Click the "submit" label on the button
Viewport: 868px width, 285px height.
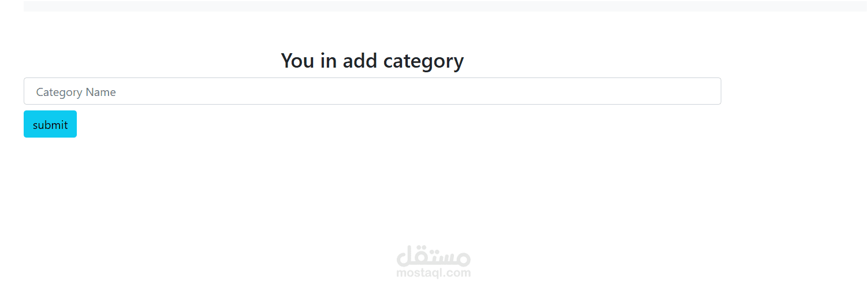50,125
